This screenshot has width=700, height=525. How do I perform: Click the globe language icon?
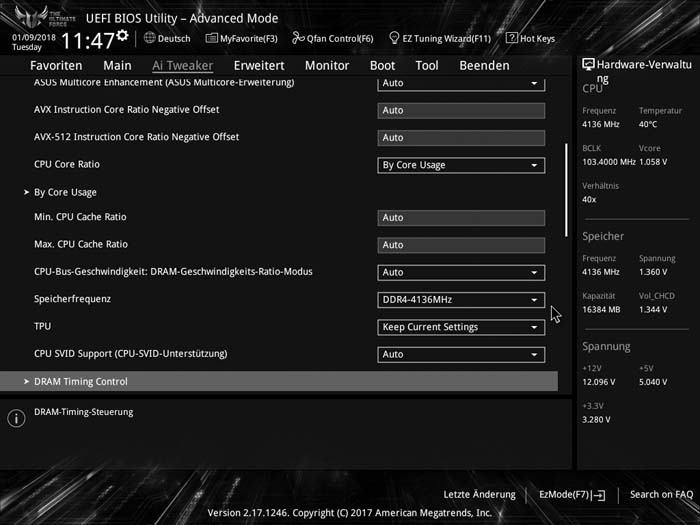click(150, 38)
